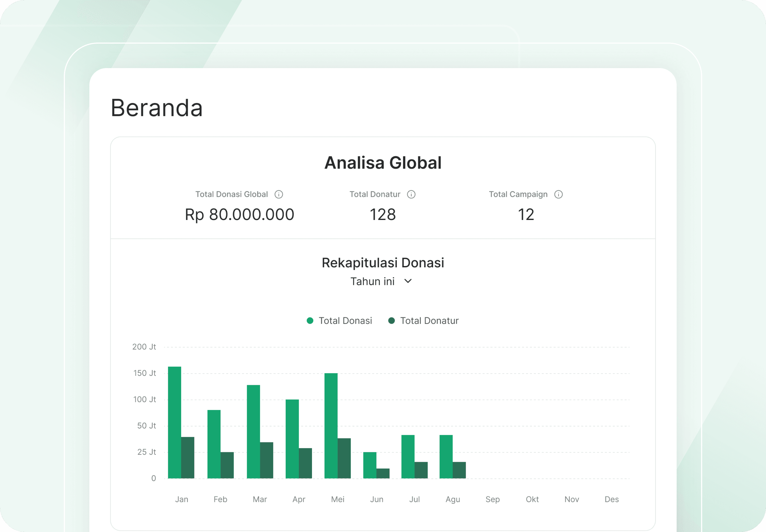Click the Apr Total Donasi bar
Viewport: 766px width, 532px height.
coord(292,439)
